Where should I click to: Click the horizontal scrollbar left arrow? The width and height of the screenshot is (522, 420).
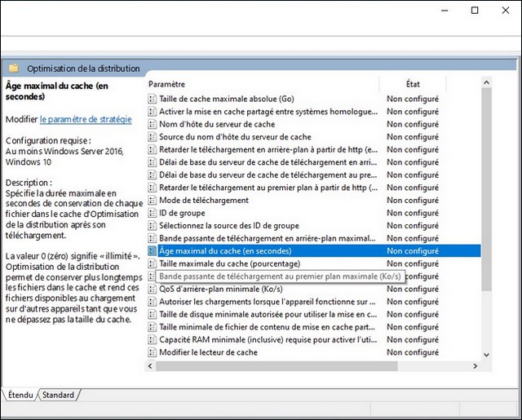coord(152,366)
